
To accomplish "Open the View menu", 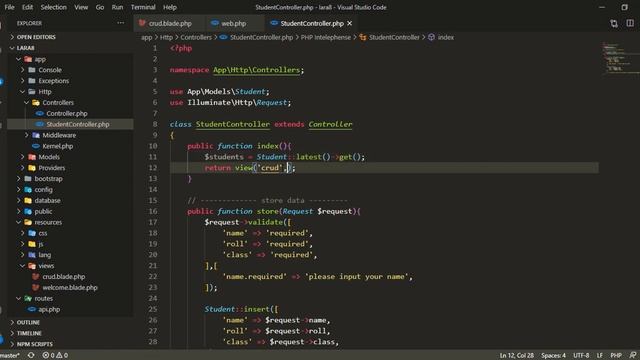I will 81,7.
